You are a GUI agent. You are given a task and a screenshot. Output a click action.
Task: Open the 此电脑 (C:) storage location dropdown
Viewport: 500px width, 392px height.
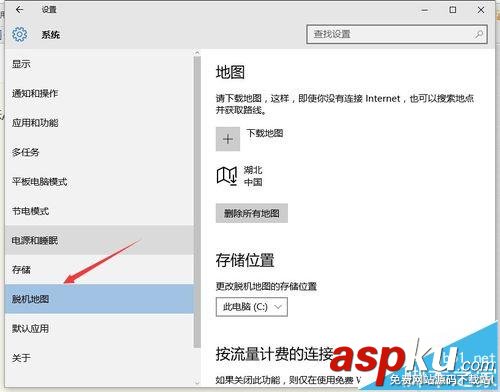point(252,307)
